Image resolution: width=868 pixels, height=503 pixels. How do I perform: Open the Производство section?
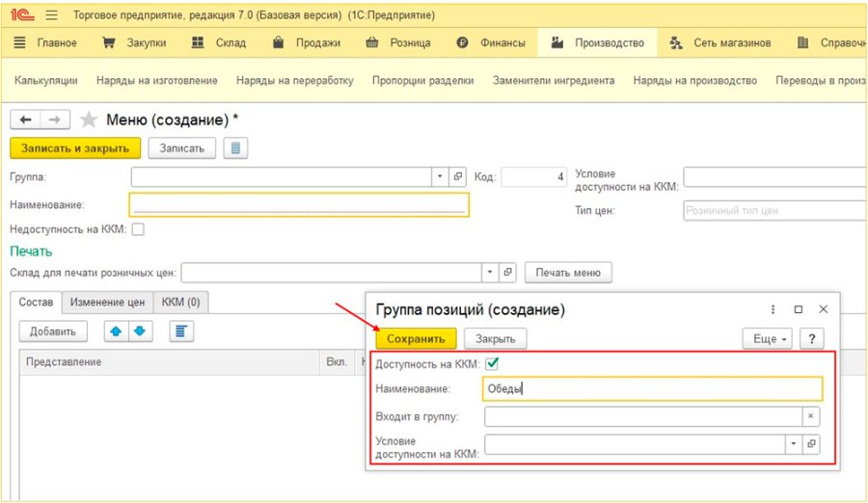pyautogui.click(x=597, y=42)
